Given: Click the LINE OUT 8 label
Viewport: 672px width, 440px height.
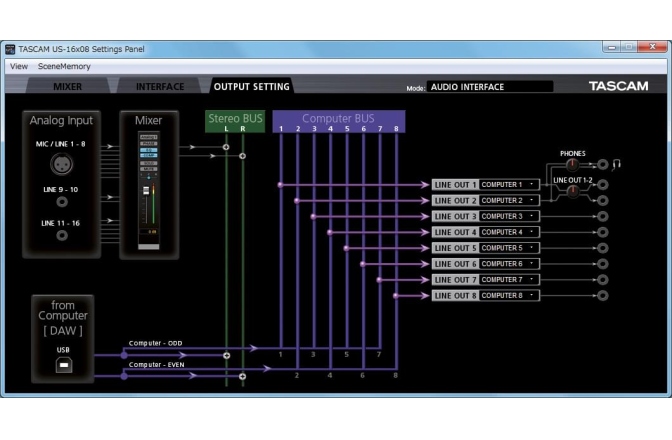Looking at the screenshot, I should pos(455,296).
